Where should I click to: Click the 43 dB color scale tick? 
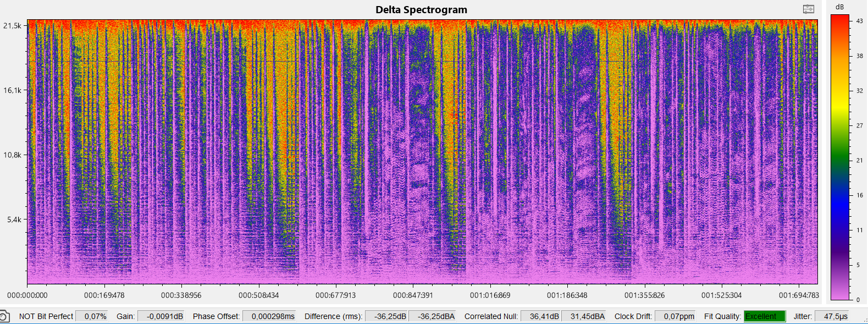click(x=860, y=21)
